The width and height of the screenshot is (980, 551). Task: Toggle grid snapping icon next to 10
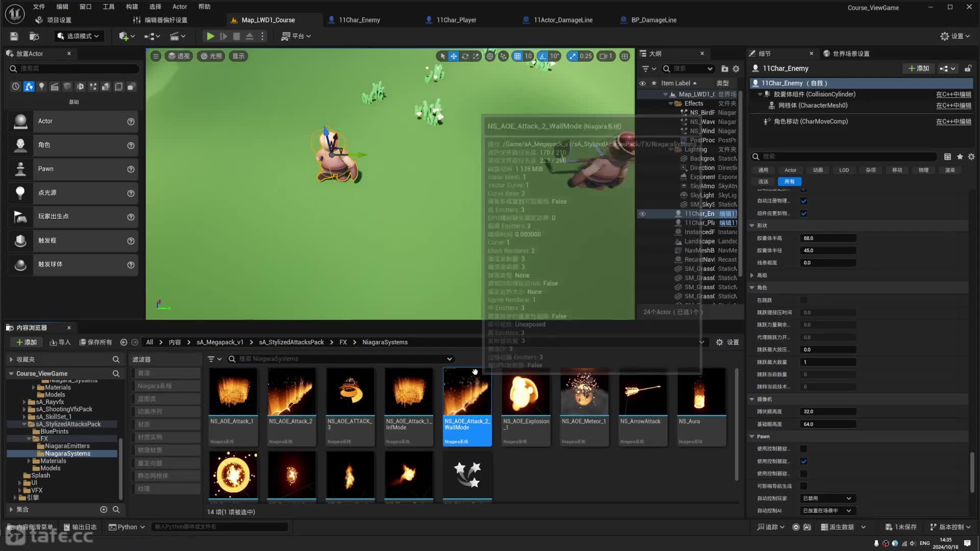pyautogui.click(x=518, y=56)
